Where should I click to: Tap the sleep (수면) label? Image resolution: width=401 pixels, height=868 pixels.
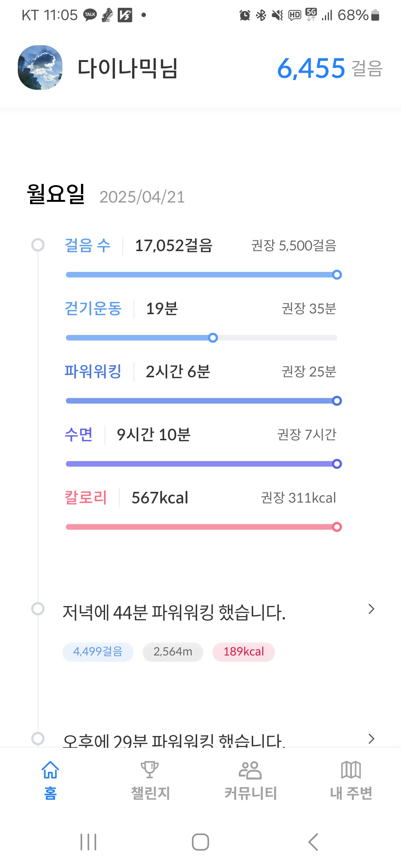(x=78, y=434)
